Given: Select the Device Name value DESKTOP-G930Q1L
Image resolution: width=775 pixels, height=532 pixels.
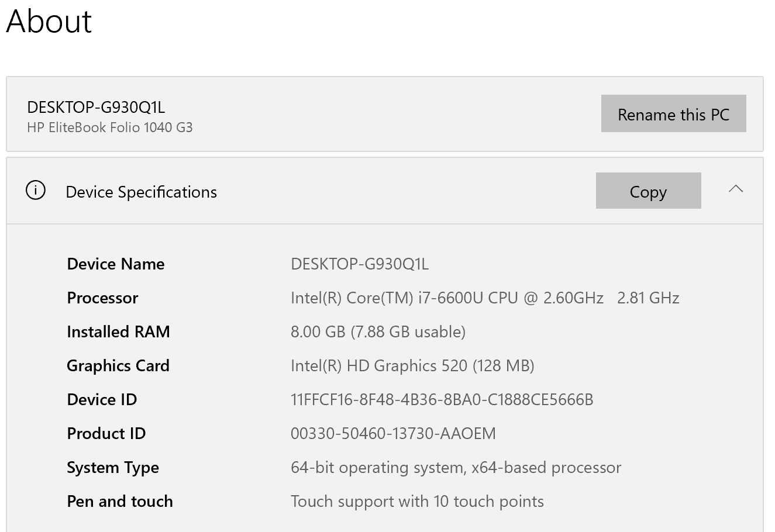Looking at the screenshot, I should coord(360,264).
